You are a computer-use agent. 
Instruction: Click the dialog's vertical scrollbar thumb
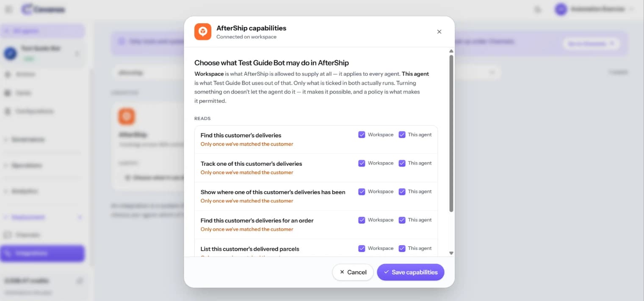click(x=451, y=133)
